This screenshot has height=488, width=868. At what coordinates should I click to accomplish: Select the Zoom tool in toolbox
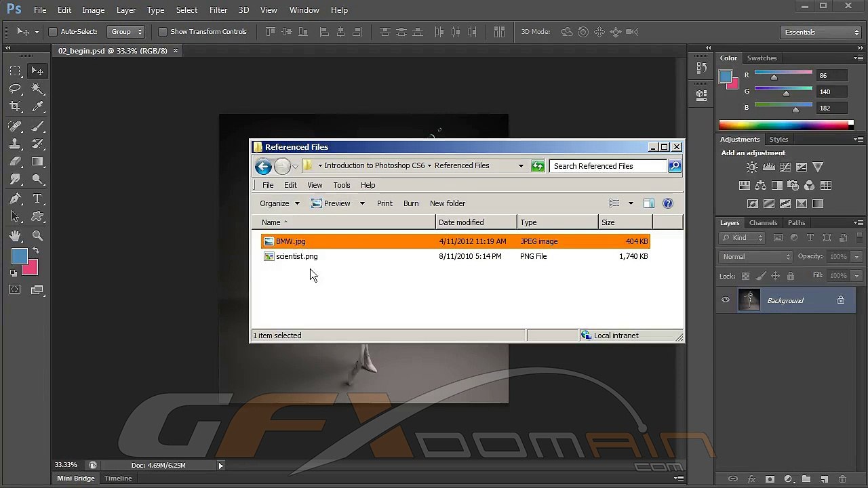pos(38,236)
